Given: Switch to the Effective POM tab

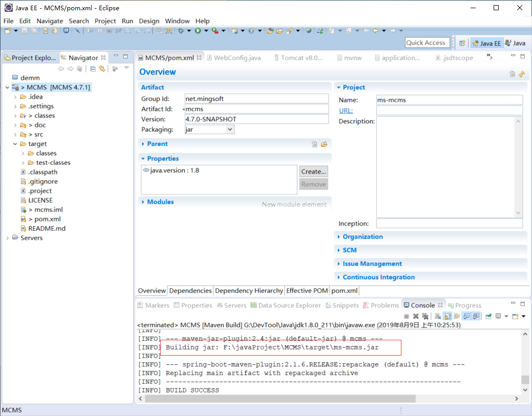Looking at the screenshot, I should tap(307, 291).
